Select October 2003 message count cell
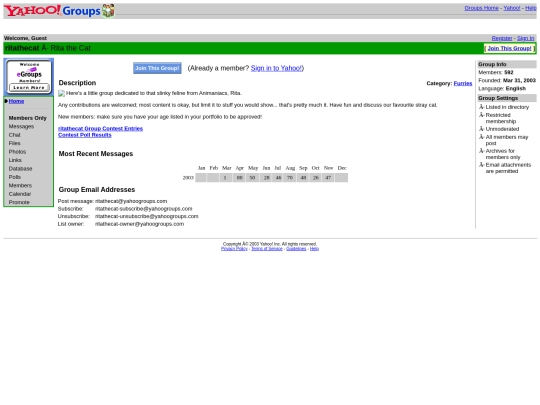 [315, 178]
